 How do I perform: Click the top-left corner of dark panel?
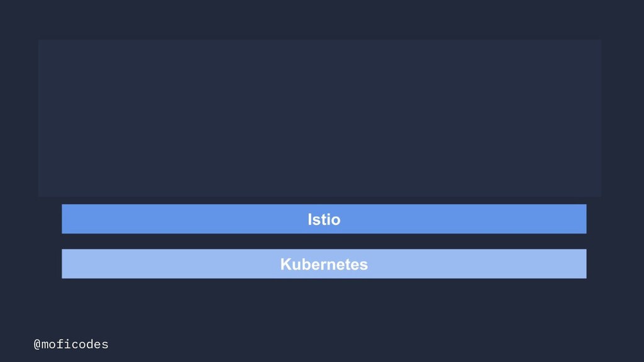click(40, 41)
